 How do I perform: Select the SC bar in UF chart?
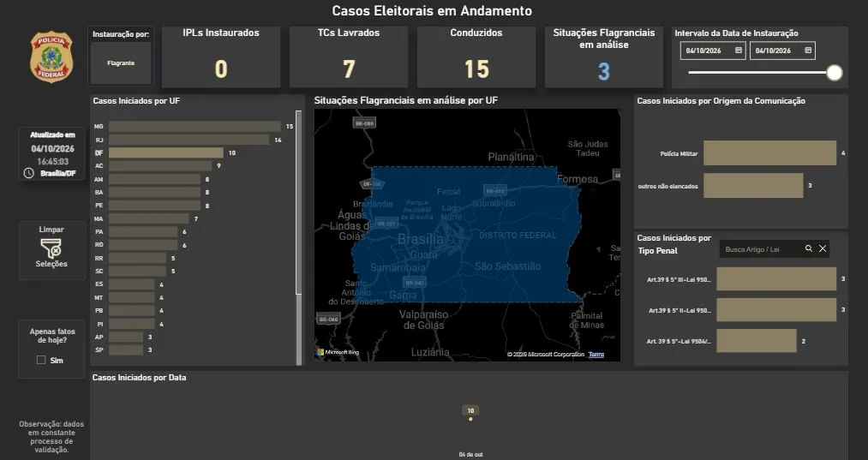[137, 272]
